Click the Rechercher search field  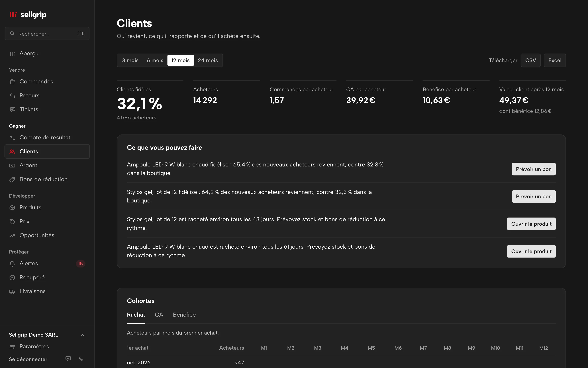(x=47, y=34)
